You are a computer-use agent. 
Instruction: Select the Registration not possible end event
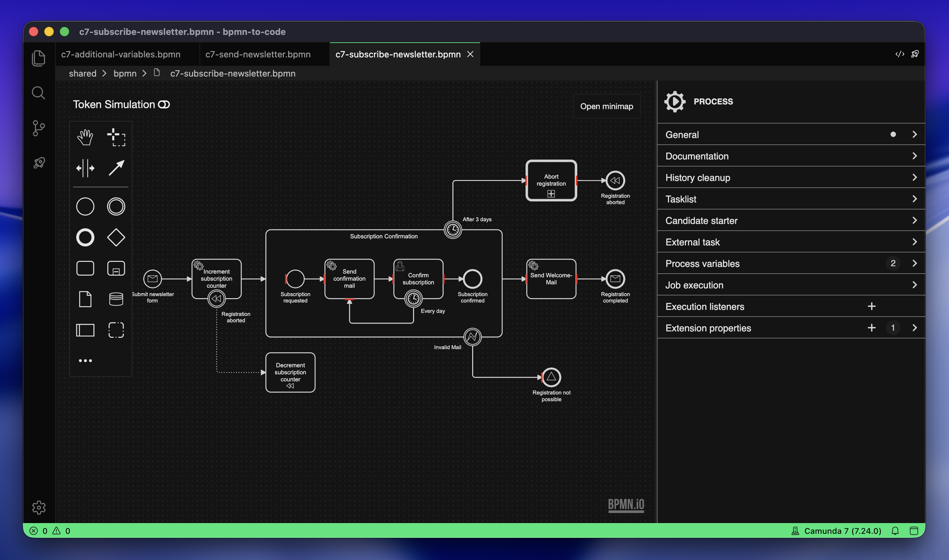[x=551, y=377]
